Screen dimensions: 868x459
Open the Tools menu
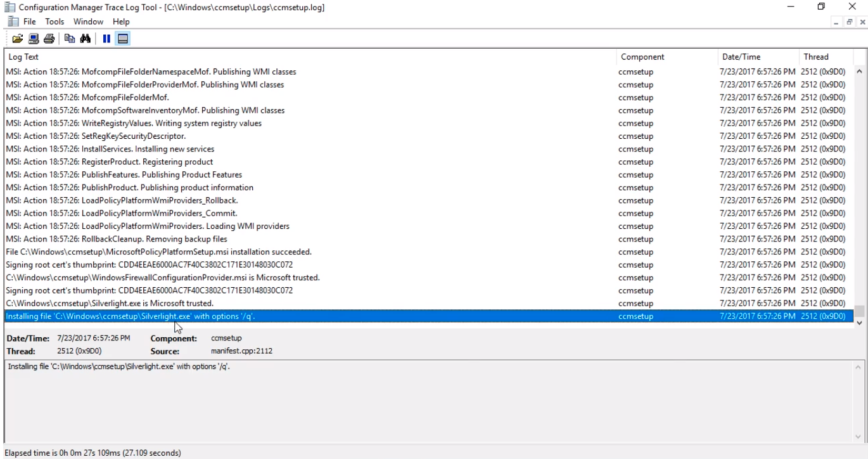click(54, 22)
